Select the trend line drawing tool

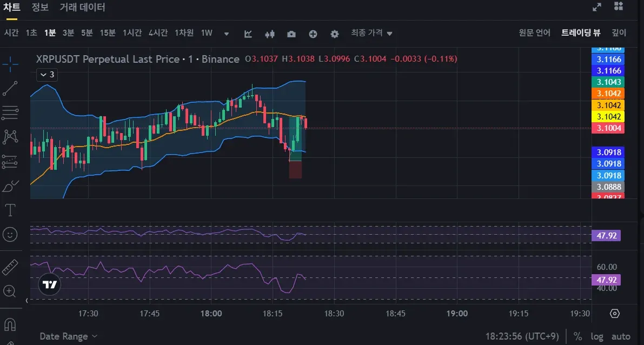point(10,88)
